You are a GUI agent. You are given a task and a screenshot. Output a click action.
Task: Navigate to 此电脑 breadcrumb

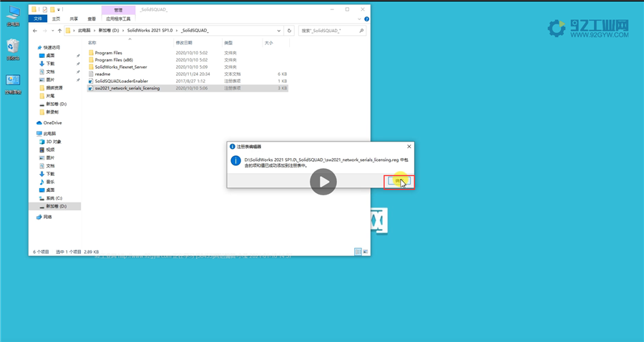(x=84, y=31)
